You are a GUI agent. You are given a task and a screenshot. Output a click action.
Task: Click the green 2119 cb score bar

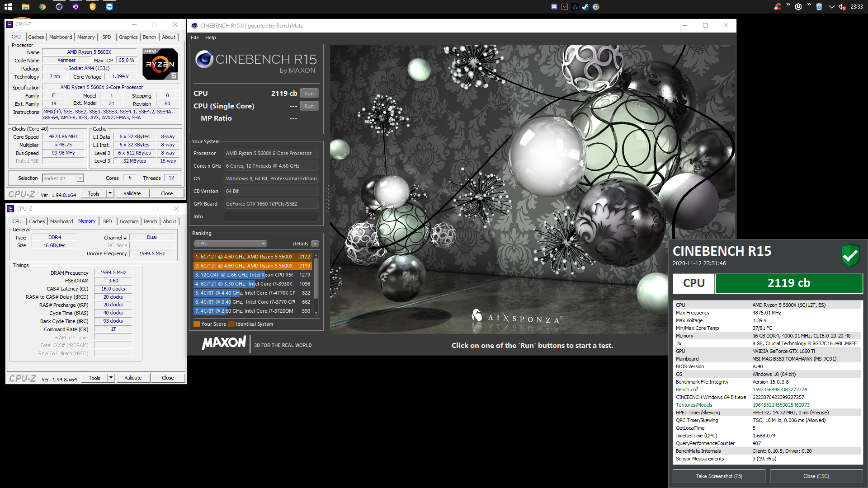[x=788, y=283]
